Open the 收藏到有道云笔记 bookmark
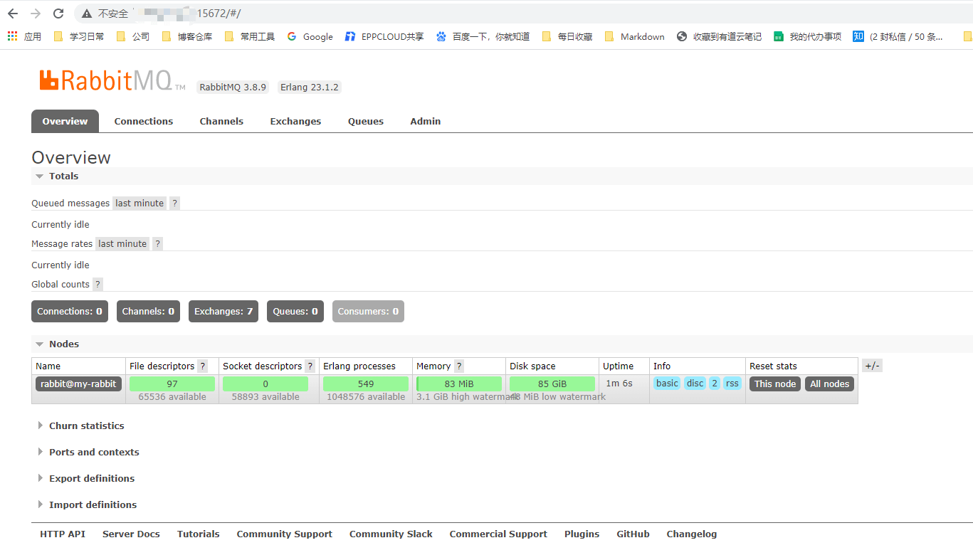 pyautogui.click(x=719, y=36)
